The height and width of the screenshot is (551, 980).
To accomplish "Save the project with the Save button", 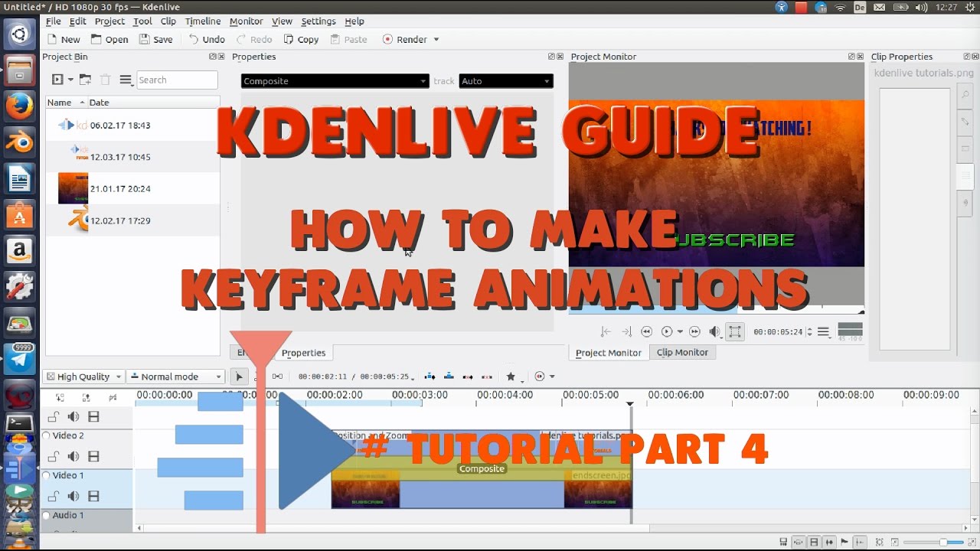I will (x=155, y=39).
